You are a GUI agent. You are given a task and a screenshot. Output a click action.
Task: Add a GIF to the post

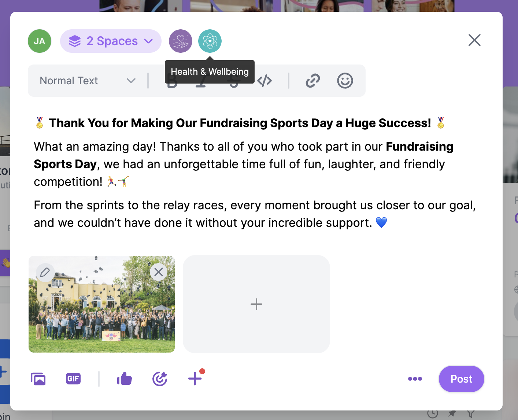[x=73, y=379]
